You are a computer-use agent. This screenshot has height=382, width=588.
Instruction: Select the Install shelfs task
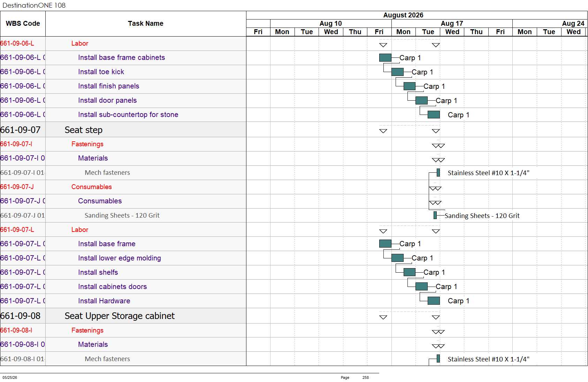point(98,272)
